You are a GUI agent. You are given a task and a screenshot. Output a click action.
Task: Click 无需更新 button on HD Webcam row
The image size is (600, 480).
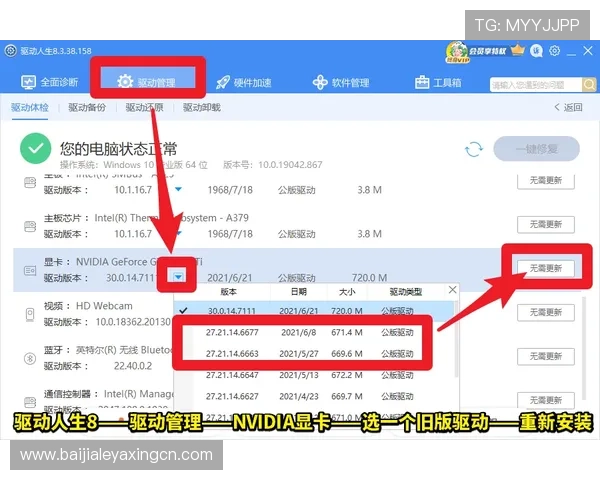[546, 312]
